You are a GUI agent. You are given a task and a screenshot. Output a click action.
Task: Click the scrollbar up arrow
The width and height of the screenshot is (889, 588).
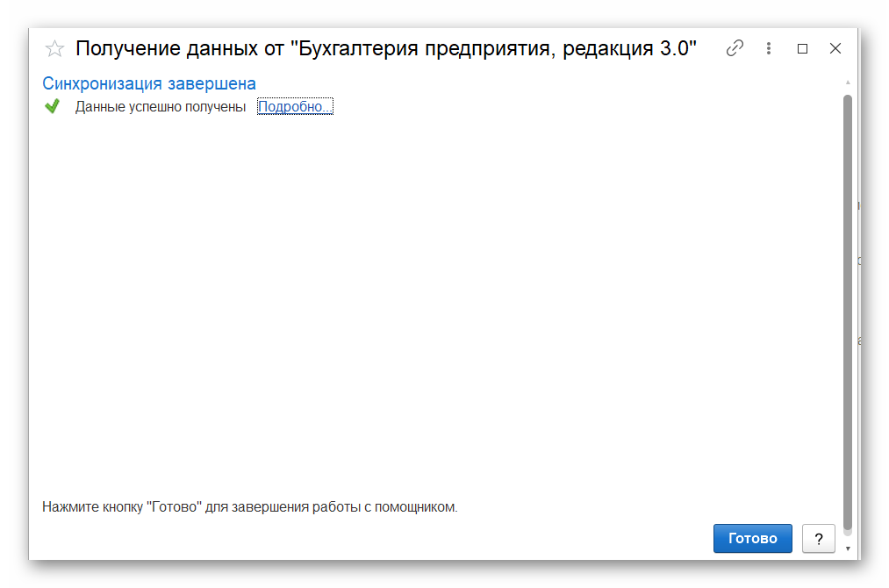coord(848,82)
